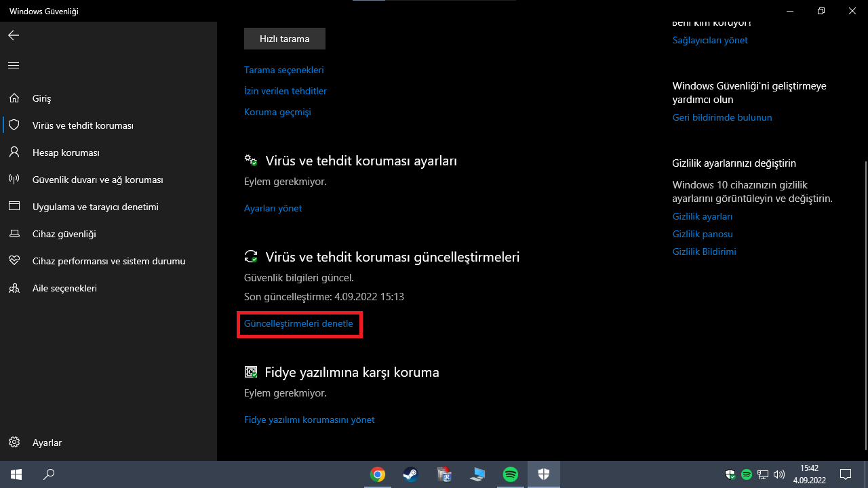Click Güncelleştirmeleri denetle link
The height and width of the screenshot is (488, 868).
[298, 323]
